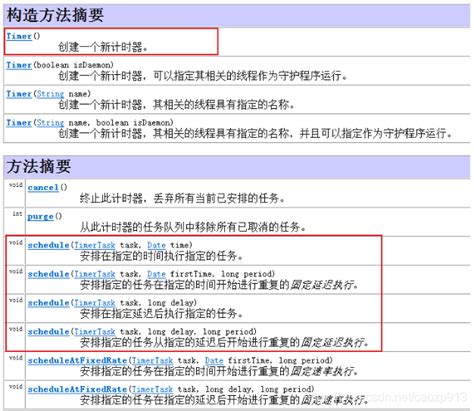
Task: Click description 创建一个新计时器。 under Timer()
Action: tap(103, 47)
